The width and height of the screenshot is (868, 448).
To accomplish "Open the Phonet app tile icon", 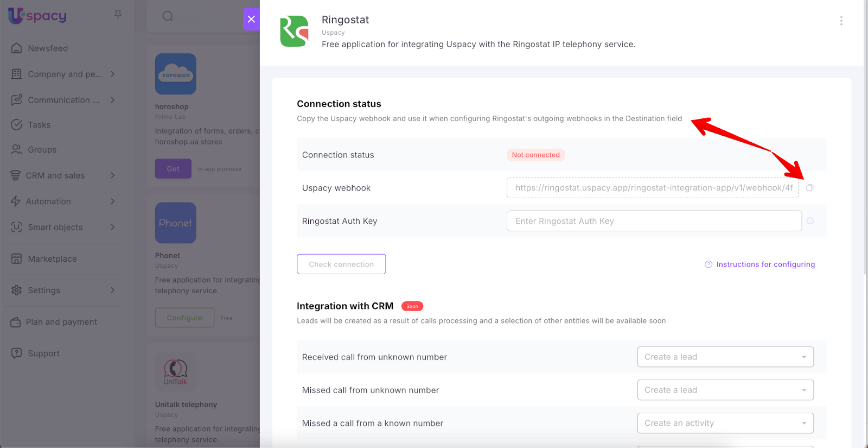I will pos(175,223).
